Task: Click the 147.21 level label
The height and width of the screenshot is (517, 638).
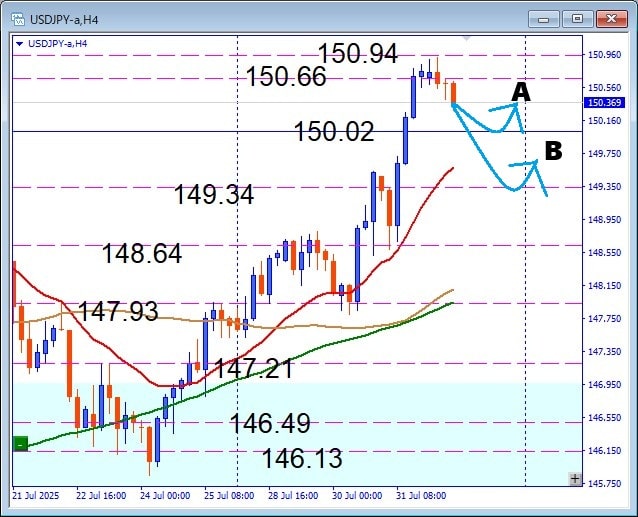Action: (253, 369)
